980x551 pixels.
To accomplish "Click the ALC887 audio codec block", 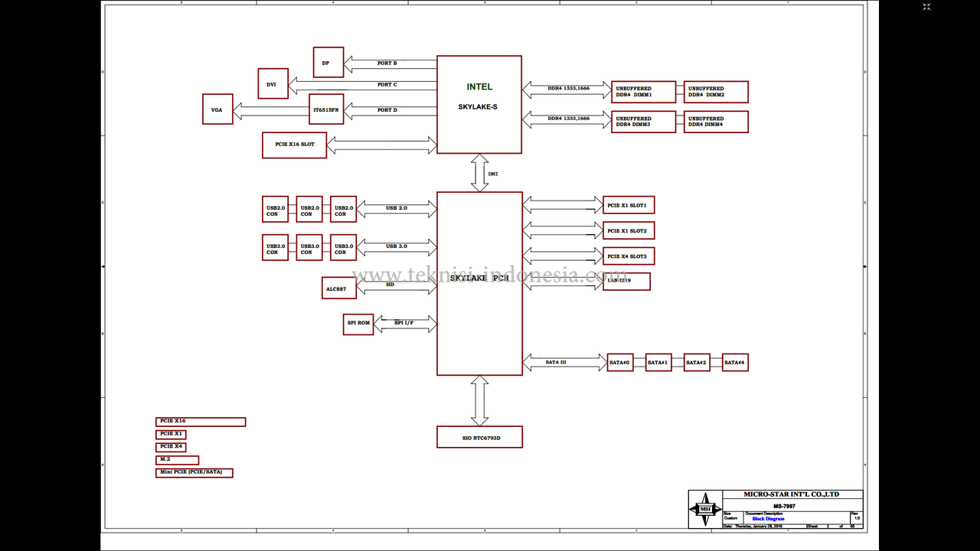I will 339,288.
